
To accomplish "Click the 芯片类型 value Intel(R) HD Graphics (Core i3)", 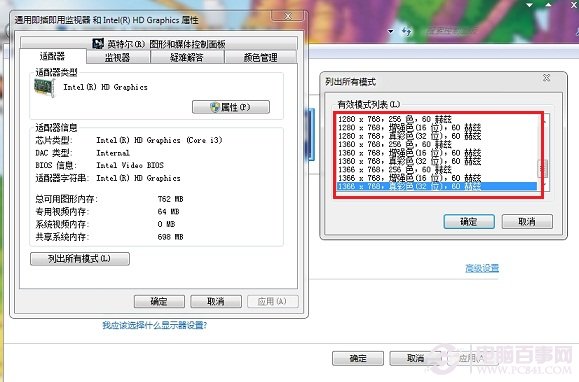I will [159, 140].
